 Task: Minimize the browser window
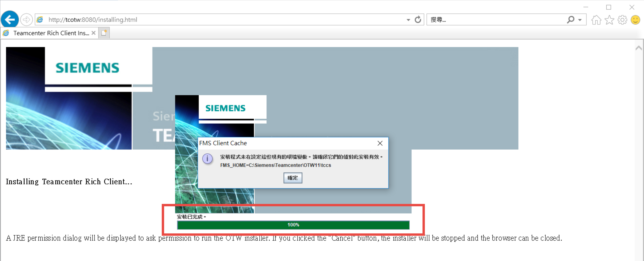pyautogui.click(x=586, y=7)
